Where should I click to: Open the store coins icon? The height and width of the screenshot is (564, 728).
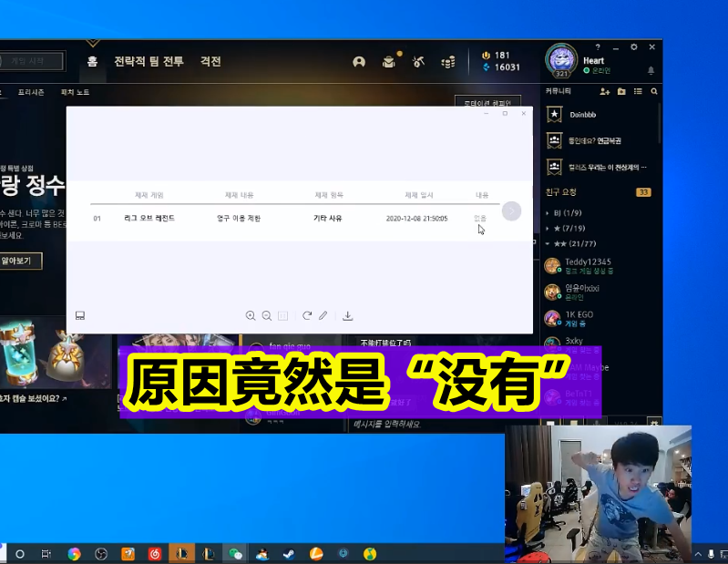[x=448, y=62]
